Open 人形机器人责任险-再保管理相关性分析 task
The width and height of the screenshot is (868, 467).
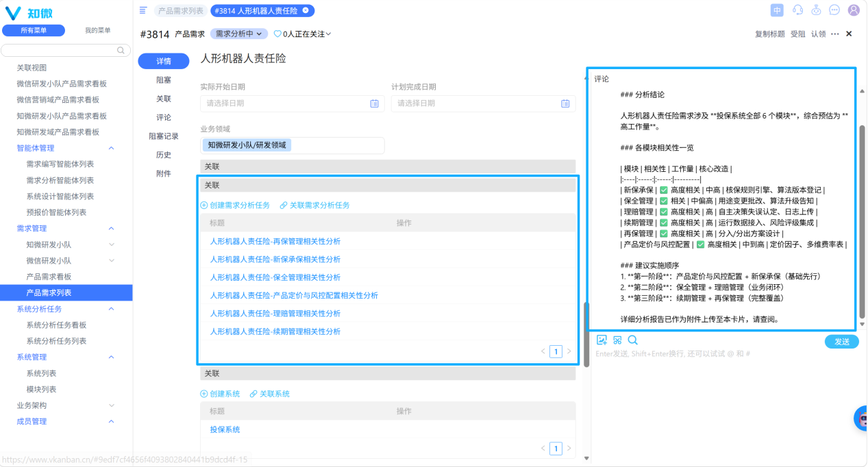click(x=275, y=241)
